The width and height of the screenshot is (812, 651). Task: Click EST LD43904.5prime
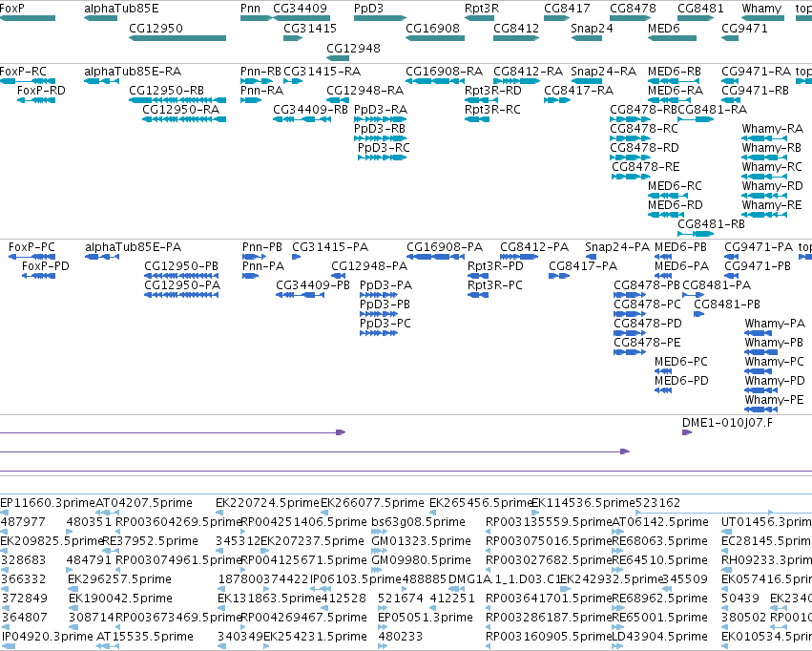[659, 636]
